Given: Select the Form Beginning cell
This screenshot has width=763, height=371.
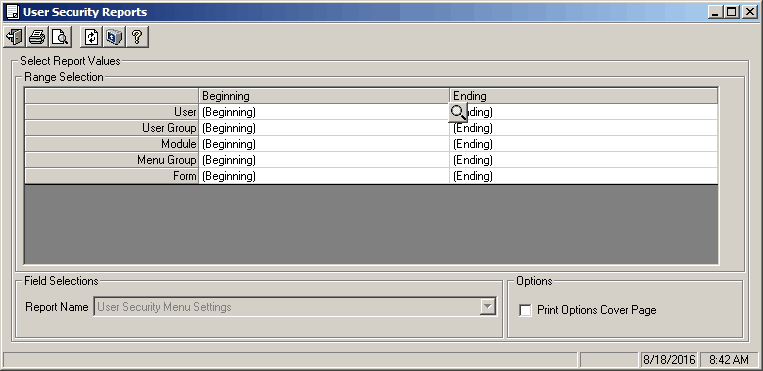Looking at the screenshot, I should 324,176.
